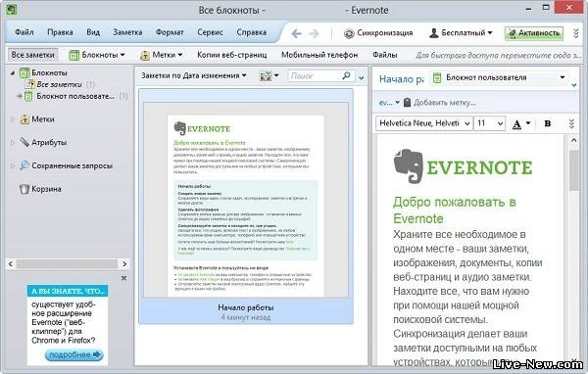The width and height of the screenshot is (588, 374).
Task: Show more formatting tools chevron
Action: 571,123
